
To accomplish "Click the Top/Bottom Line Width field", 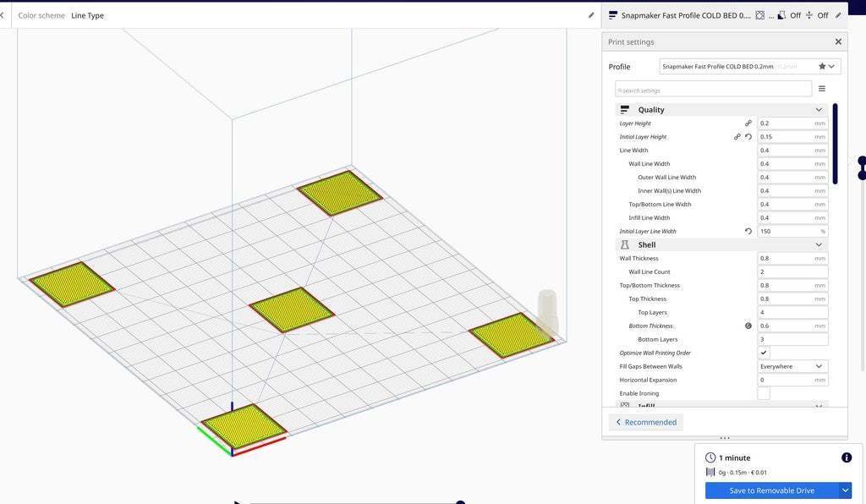I will pyautogui.click(x=792, y=205).
